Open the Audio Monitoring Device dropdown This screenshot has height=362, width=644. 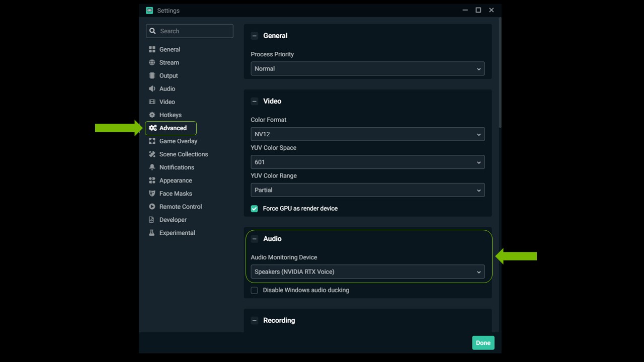pos(367,272)
